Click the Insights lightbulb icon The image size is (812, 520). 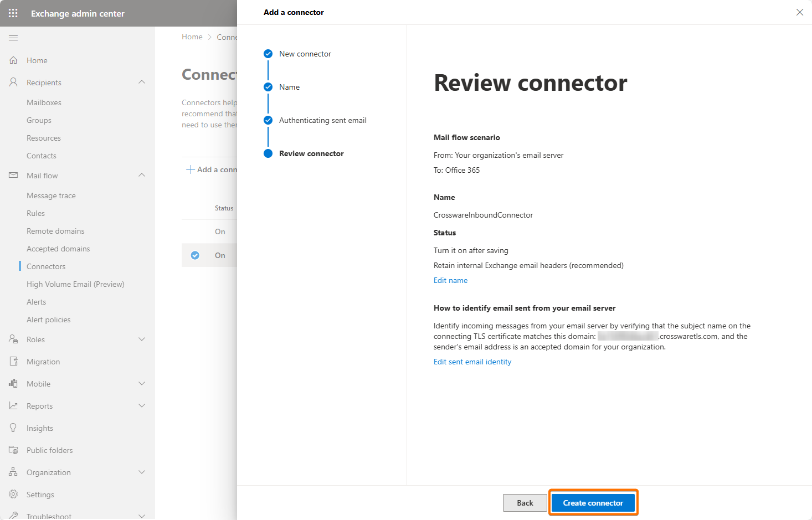click(x=13, y=428)
